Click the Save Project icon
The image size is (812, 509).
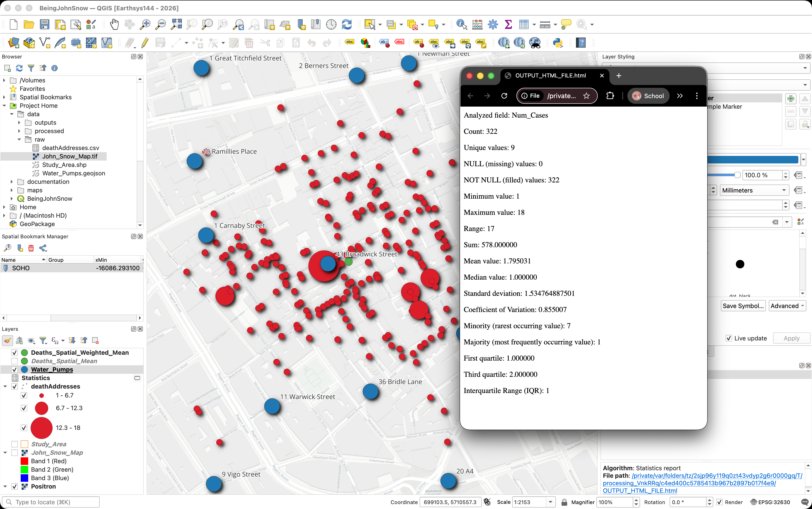[44, 24]
